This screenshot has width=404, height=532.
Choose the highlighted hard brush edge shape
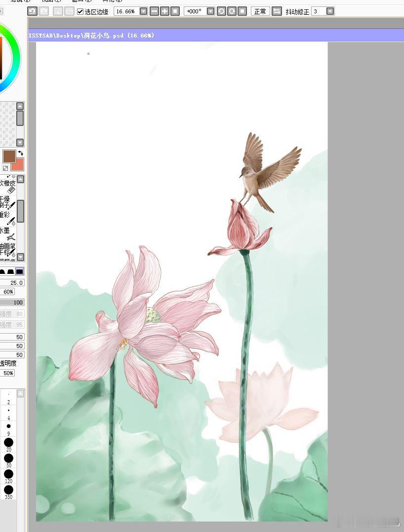(x=20, y=271)
